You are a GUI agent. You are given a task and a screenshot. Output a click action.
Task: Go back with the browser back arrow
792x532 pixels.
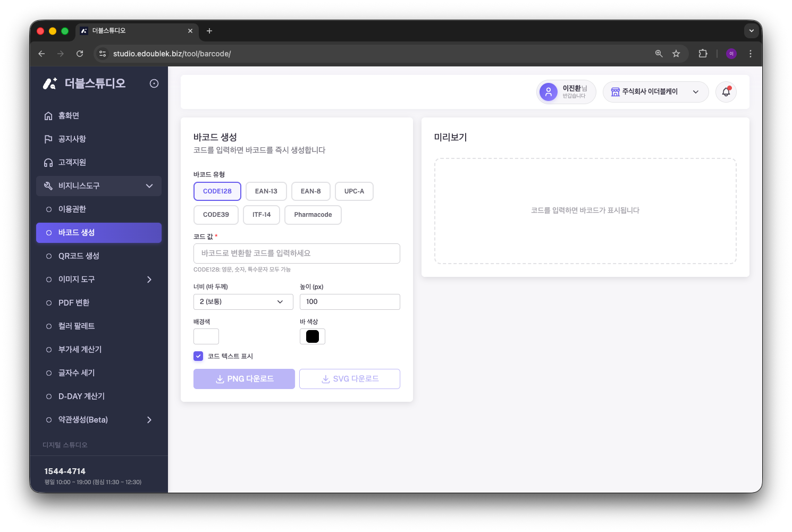41,54
